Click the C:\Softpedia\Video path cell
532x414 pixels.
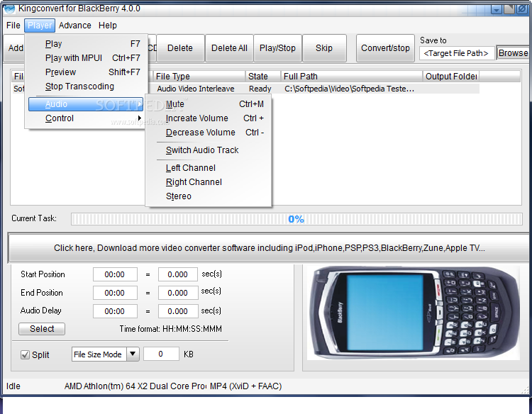pyautogui.click(x=350, y=89)
